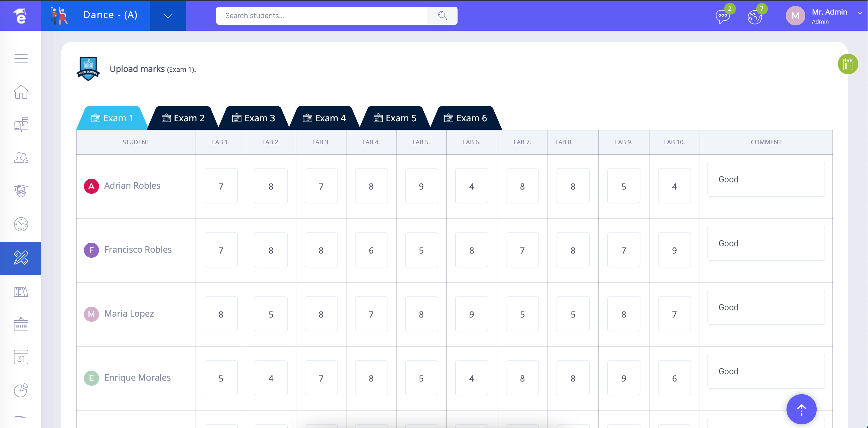The image size is (868, 428).
Task: Click Enrique Morales avatar badge E
Action: [91, 378]
